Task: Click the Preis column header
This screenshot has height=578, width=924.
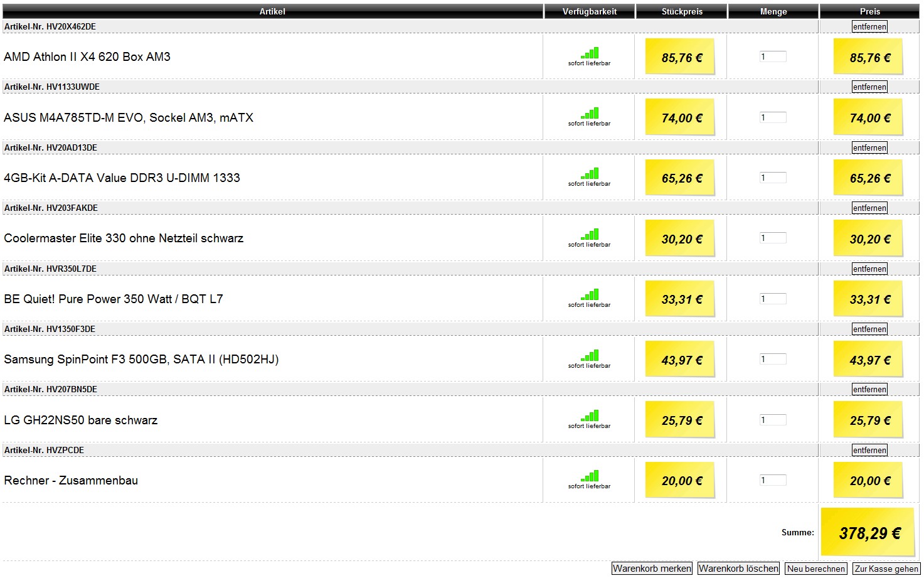Action: (870, 11)
